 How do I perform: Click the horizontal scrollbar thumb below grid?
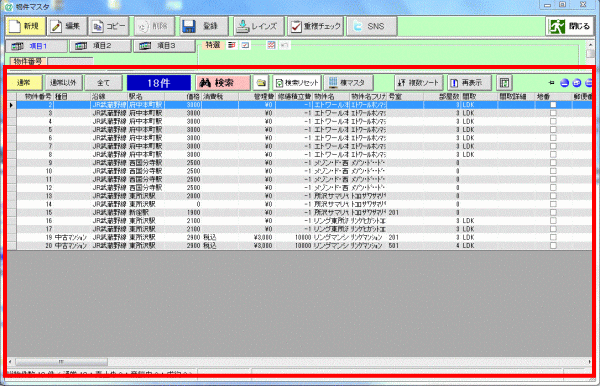(61, 362)
